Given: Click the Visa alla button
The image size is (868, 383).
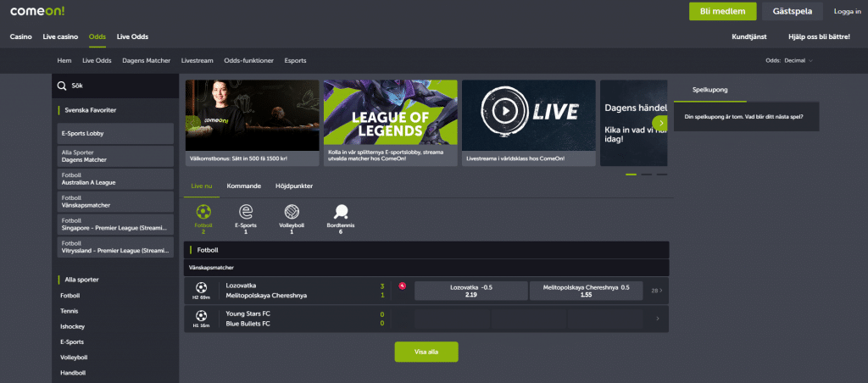Looking at the screenshot, I should tap(426, 352).
